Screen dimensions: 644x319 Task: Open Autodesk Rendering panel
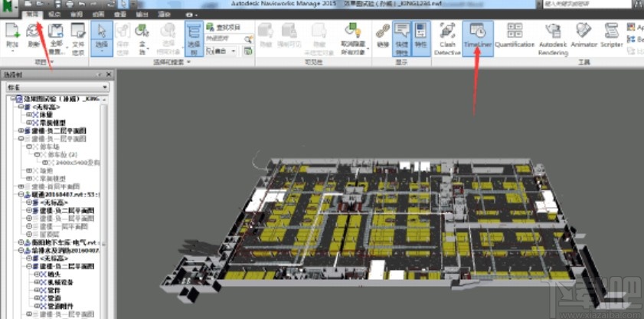pos(553,38)
